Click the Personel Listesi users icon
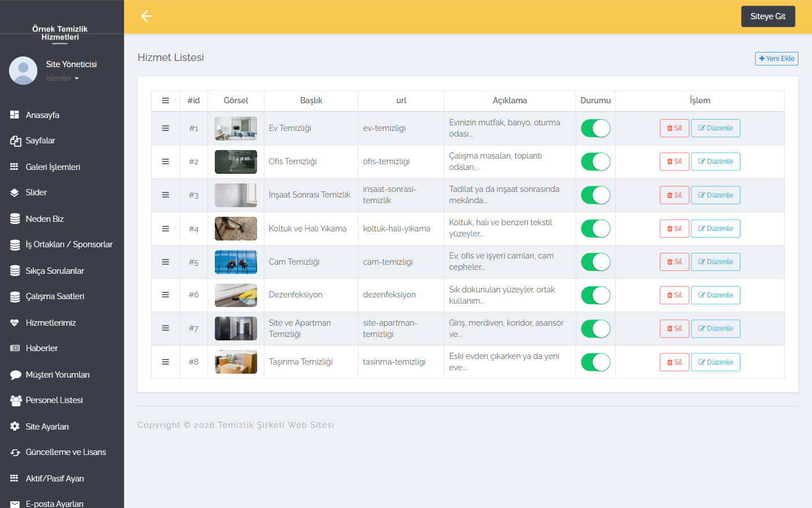 [15, 400]
